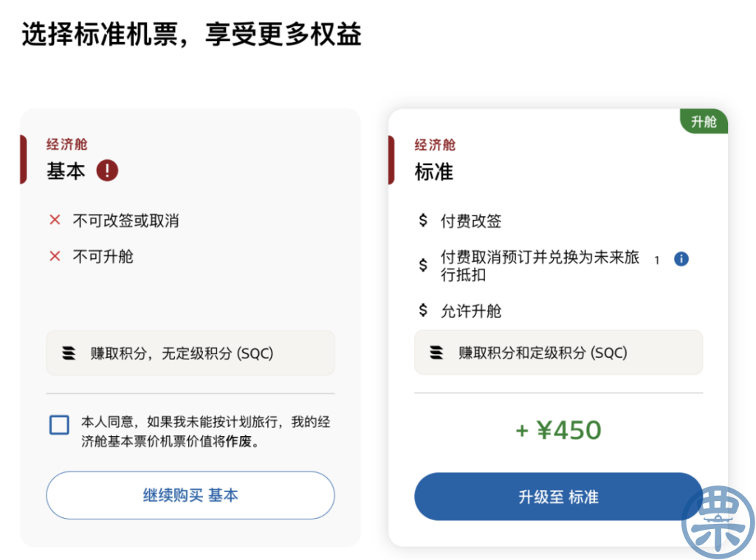Tick the 本人同意 agreement checkbox
This screenshot has width=756, height=560.
[59, 424]
